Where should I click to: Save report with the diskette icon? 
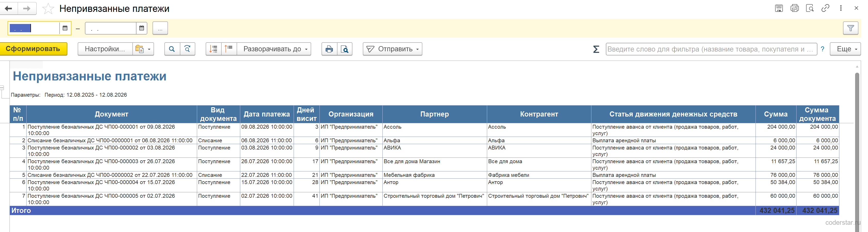(x=779, y=9)
